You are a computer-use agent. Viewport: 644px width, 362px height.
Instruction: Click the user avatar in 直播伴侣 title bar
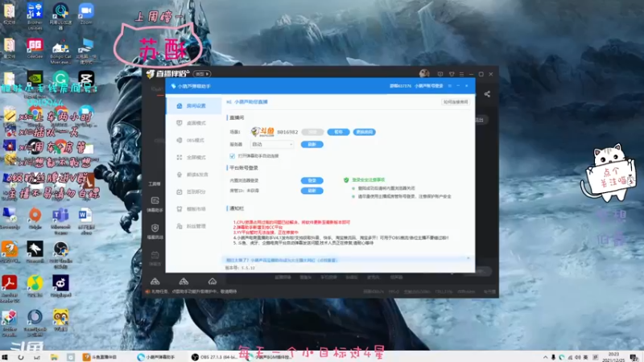[424, 74]
